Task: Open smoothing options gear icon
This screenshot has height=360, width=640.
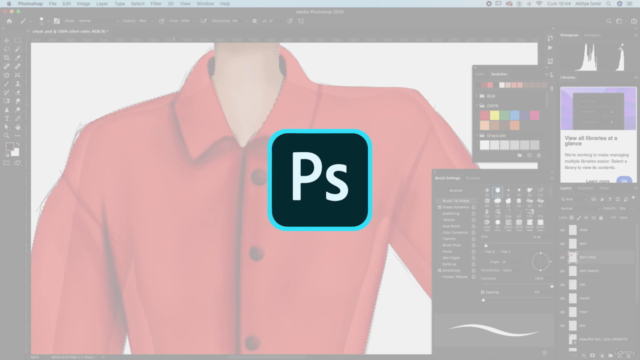Action: point(255,21)
